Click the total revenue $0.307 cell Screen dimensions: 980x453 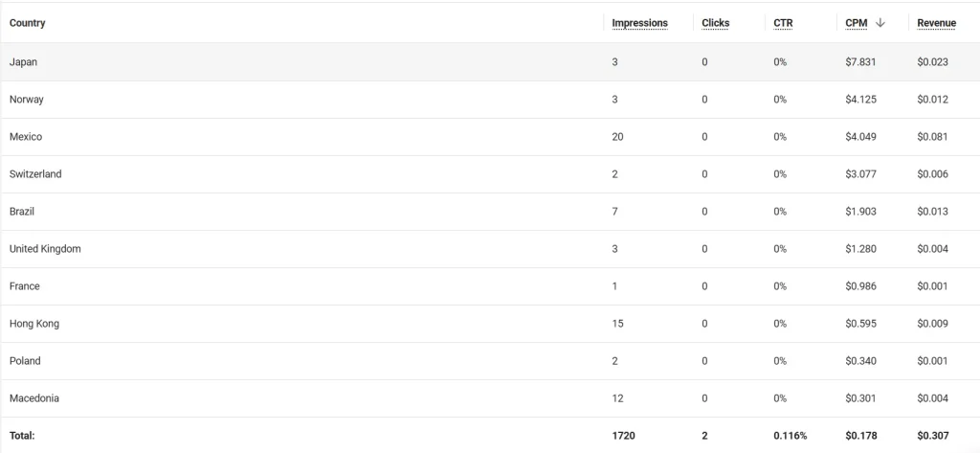tap(932, 436)
